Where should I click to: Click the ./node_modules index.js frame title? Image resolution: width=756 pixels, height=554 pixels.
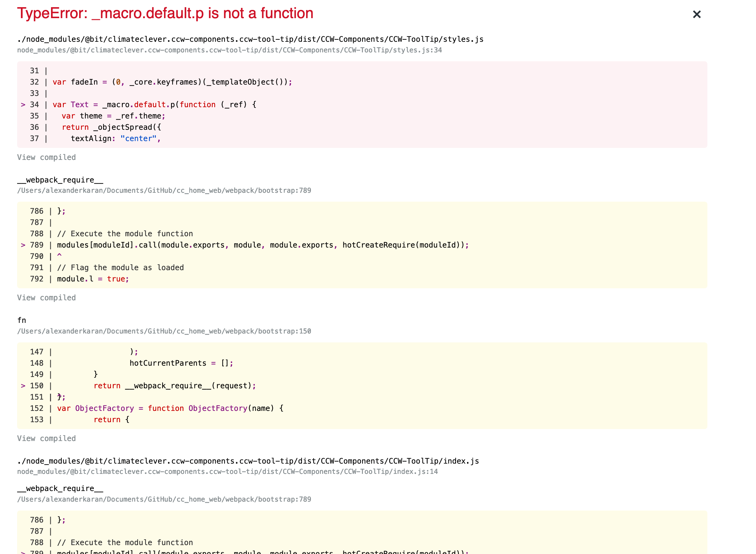point(248,461)
